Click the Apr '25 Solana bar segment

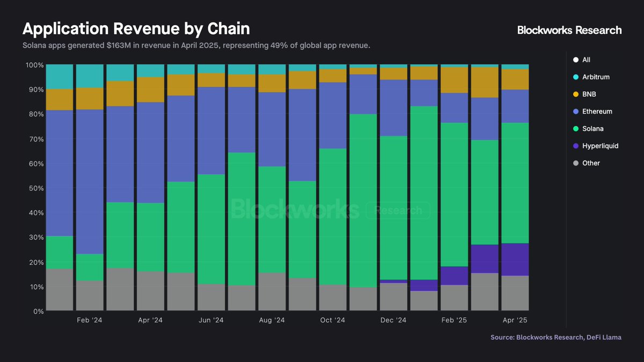(x=515, y=182)
